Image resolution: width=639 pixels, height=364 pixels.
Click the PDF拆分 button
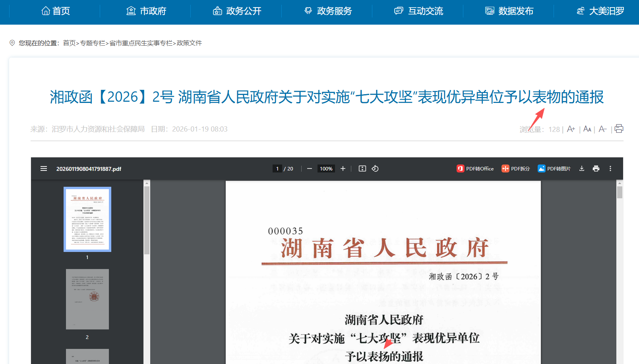[516, 169]
